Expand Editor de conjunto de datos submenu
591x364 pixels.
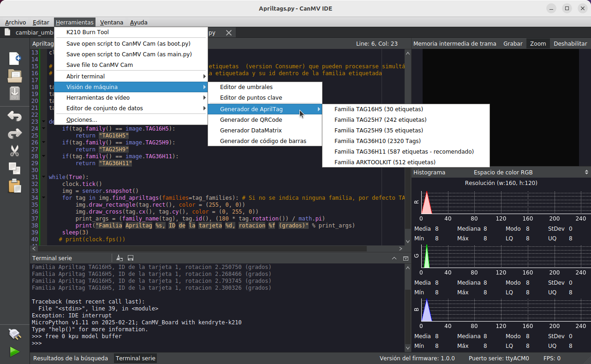131,108
